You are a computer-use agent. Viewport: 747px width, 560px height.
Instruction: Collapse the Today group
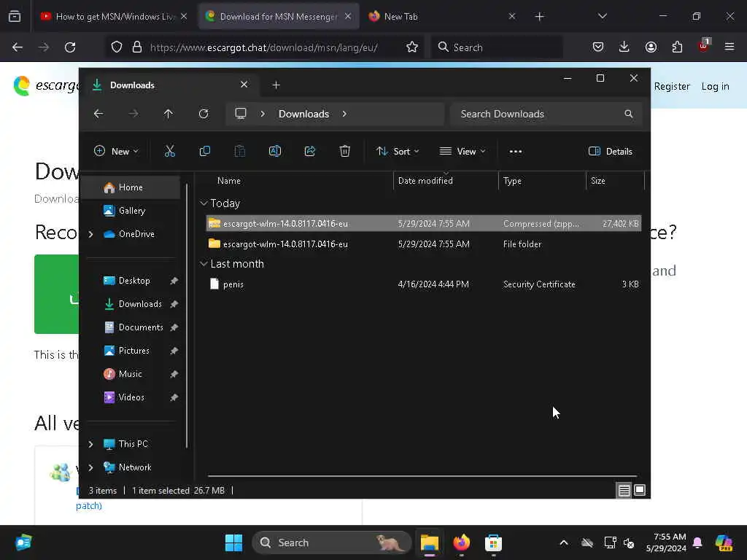[x=204, y=203]
